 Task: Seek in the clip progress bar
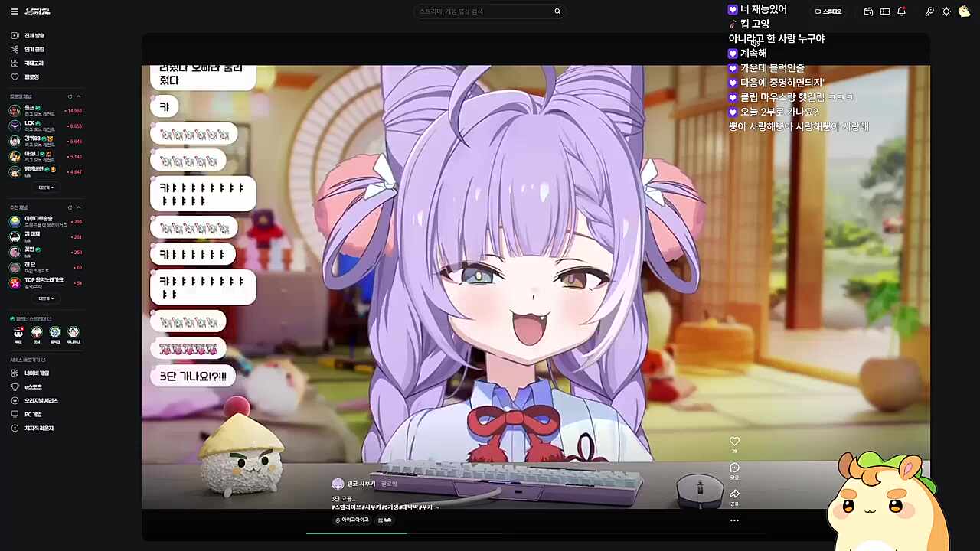(536, 533)
